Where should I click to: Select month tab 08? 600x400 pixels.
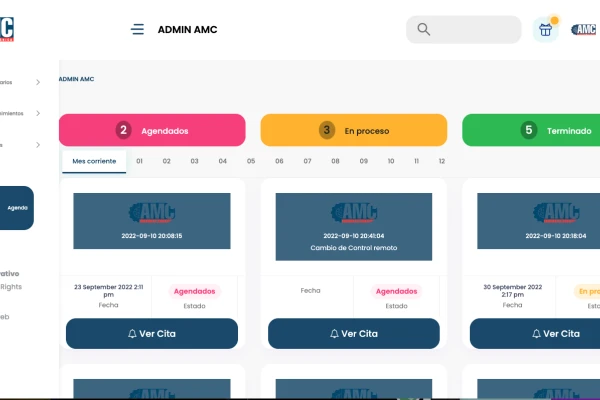(x=335, y=161)
